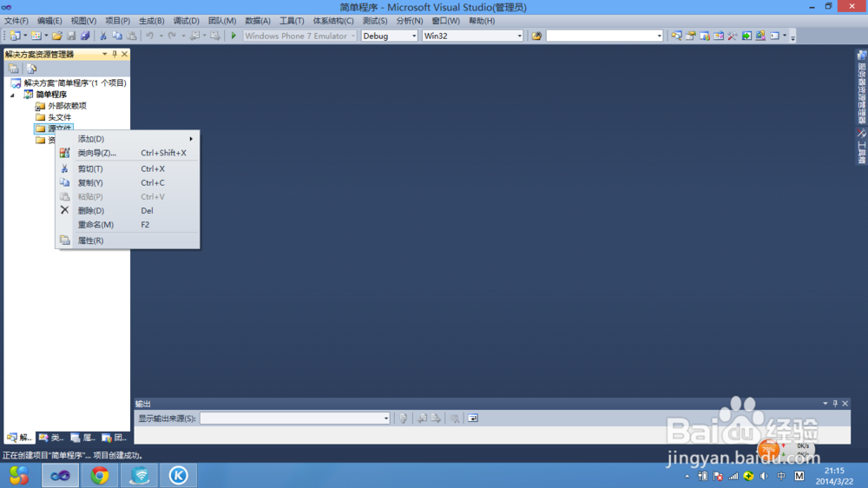
Task: Switch to the 团队资源管理器 bottom tab
Action: pyautogui.click(x=114, y=438)
